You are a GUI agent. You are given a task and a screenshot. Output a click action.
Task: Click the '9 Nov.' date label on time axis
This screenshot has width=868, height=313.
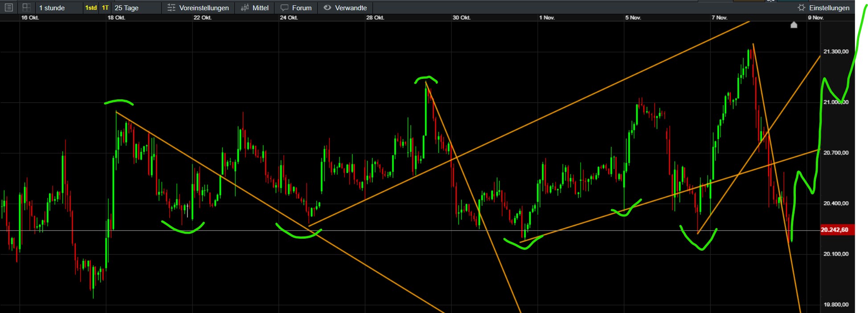click(816, 18)
